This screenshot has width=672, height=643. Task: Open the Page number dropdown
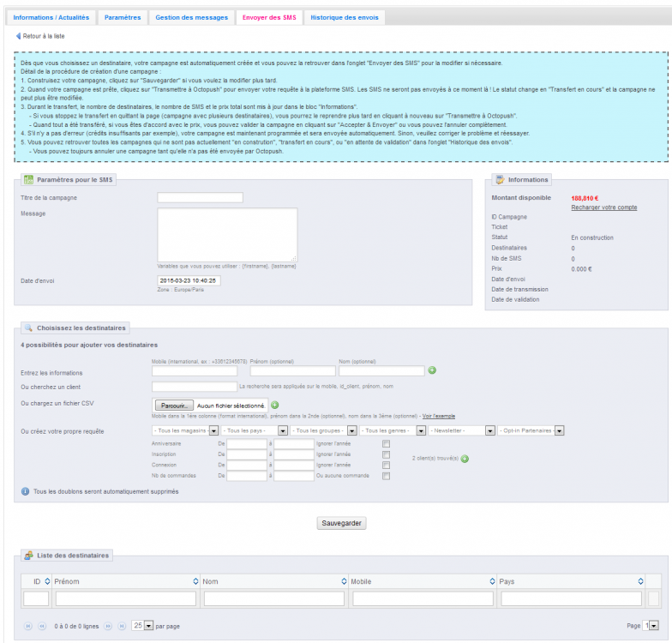(x=651, y=626)
